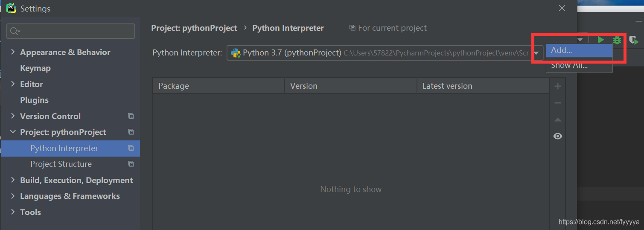644x230 pixels.
Task: Click the project-level icon beside Project: pythonProject
Action: (x=131, y=132)
